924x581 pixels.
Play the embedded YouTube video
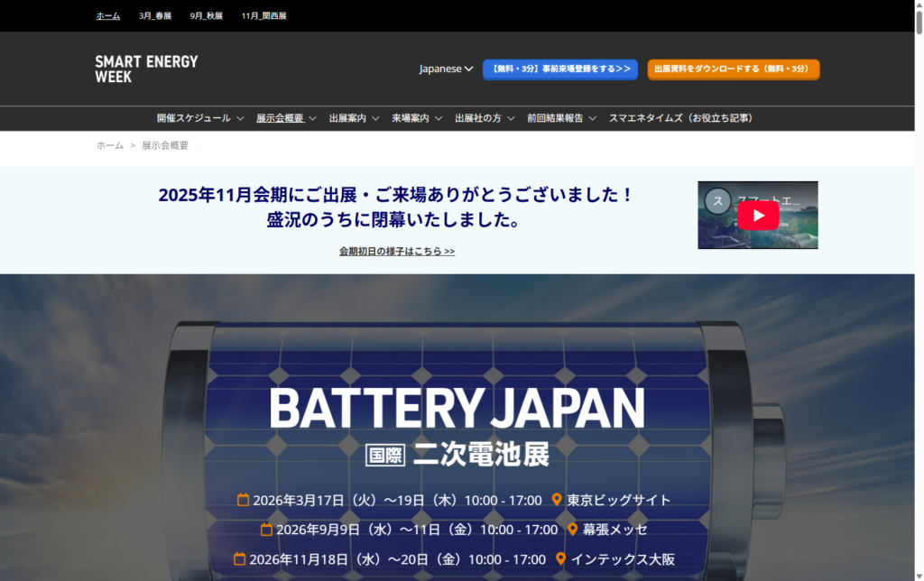757,215
